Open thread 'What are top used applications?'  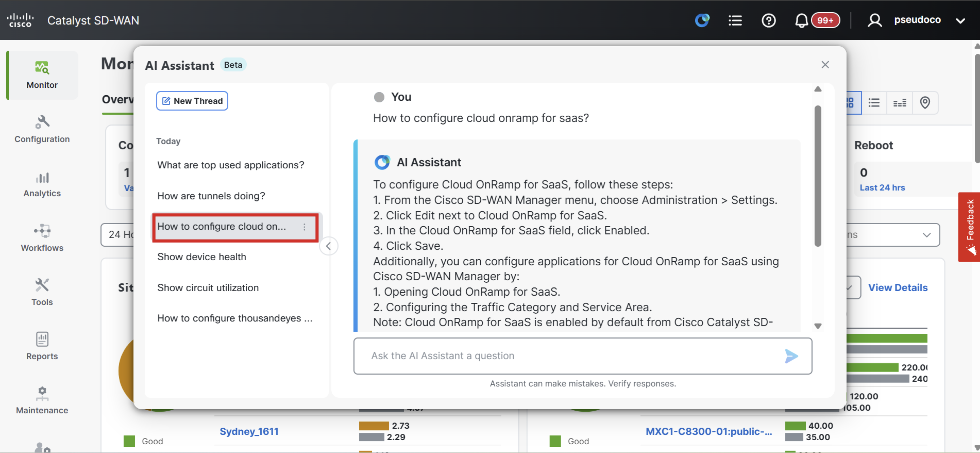(231, 165)
